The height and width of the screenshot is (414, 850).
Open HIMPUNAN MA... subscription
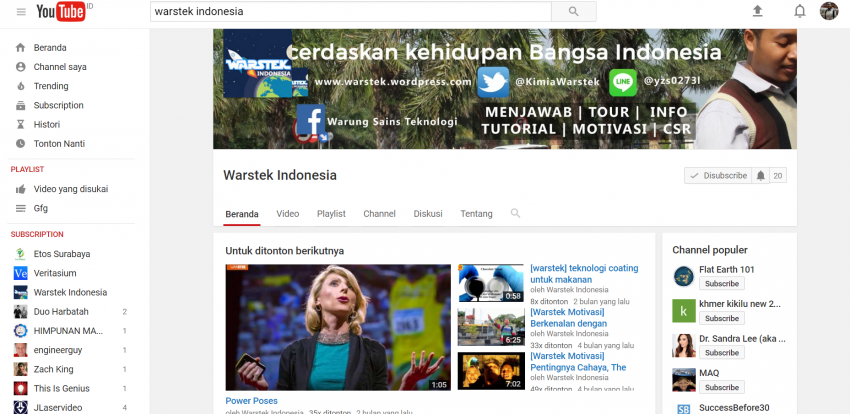[70, 331]
